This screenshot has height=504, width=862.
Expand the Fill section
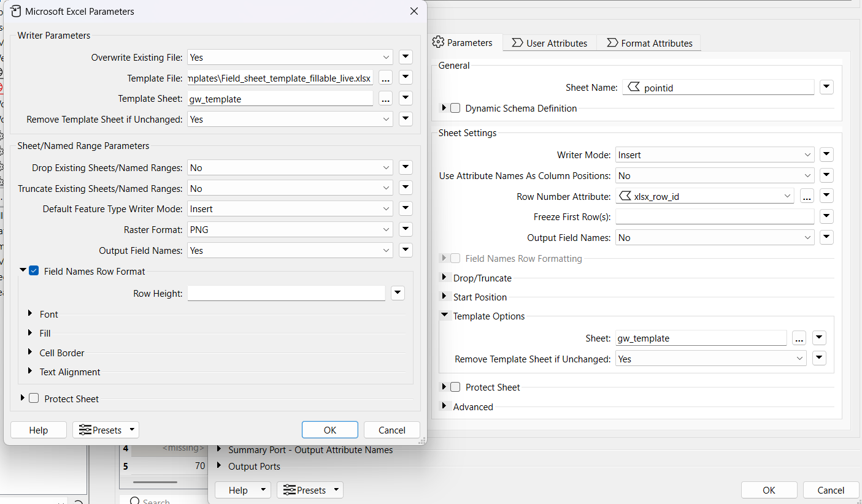(29, 333)
